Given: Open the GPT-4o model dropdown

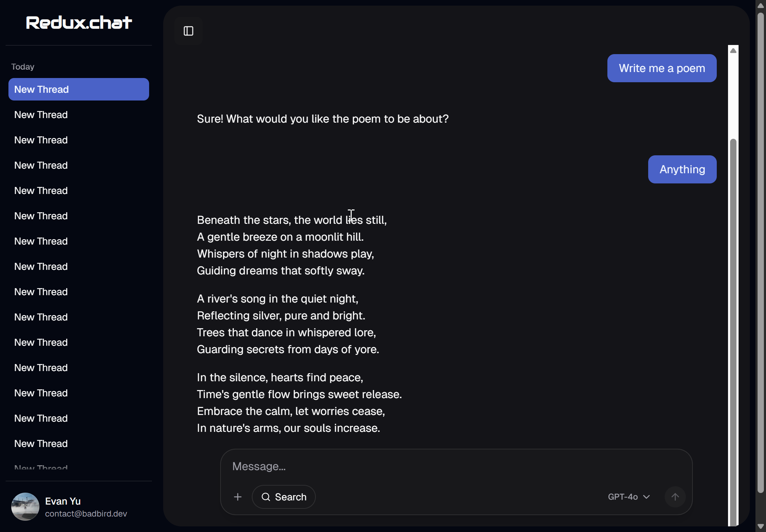Looking at the screenshot, I should 629,497.
